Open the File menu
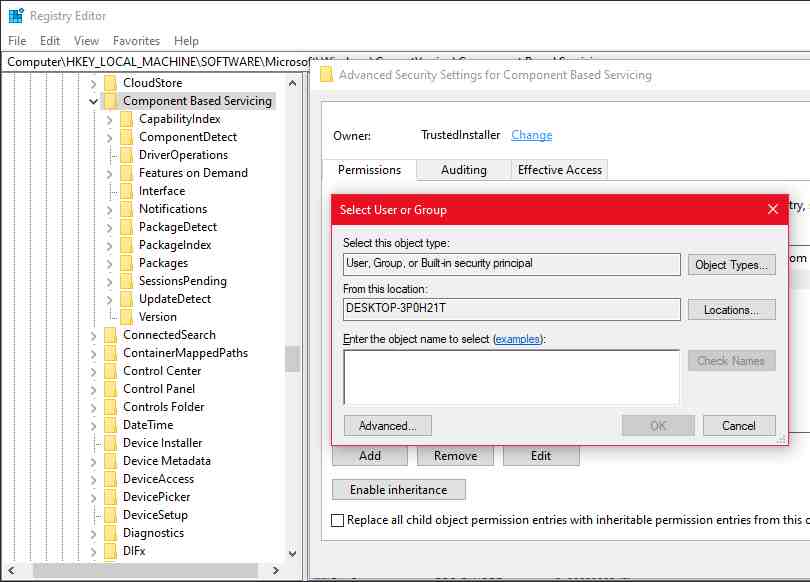810x582 pixels. (17, 41)
